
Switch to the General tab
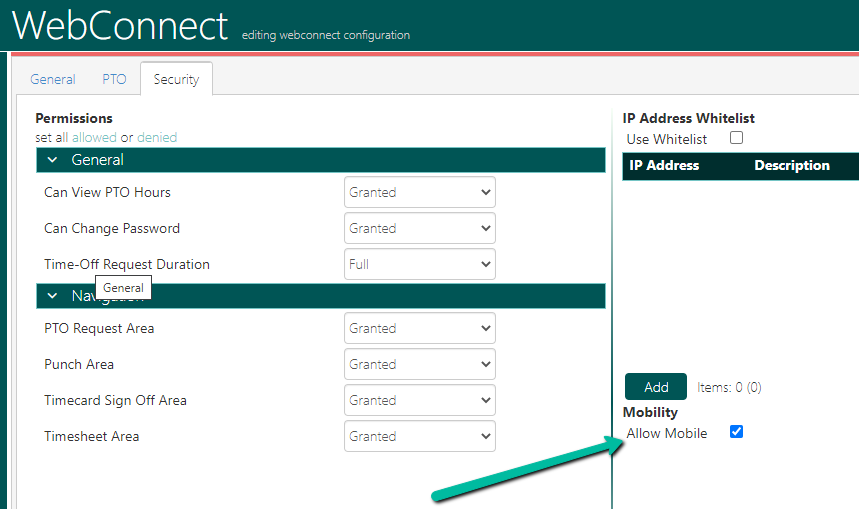click(53, 79)
